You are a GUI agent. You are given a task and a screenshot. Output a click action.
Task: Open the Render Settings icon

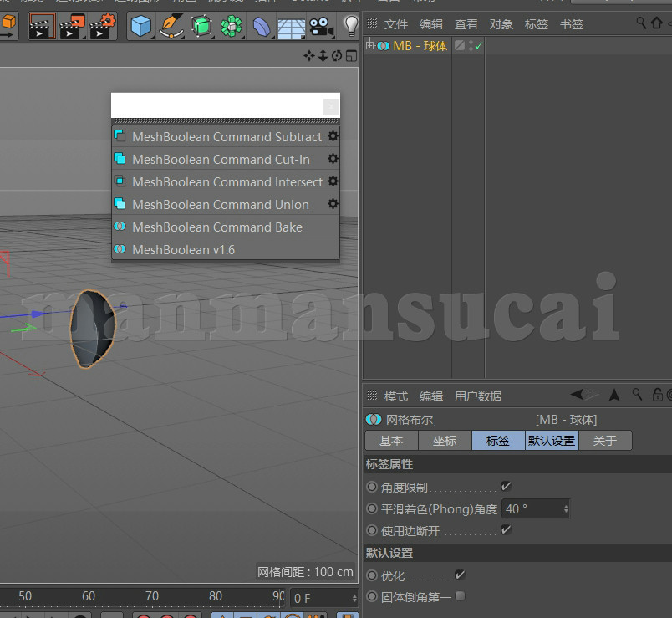pos(102,26)
